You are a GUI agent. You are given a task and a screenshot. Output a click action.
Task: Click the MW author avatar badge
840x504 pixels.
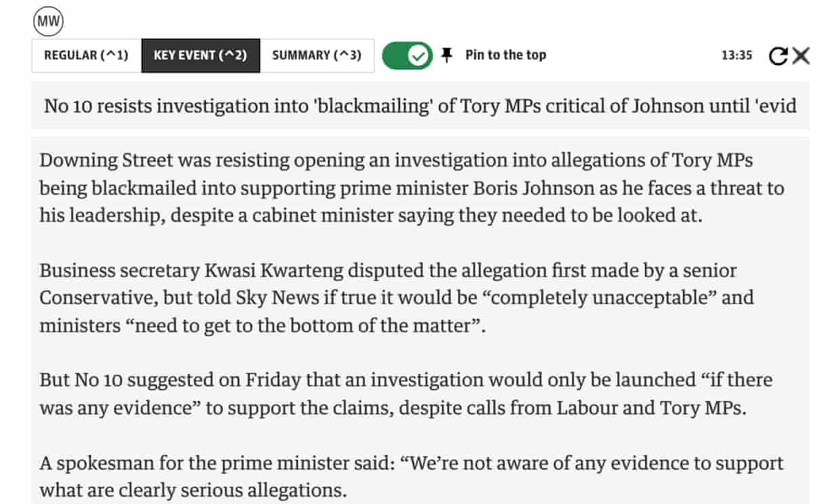48,22
